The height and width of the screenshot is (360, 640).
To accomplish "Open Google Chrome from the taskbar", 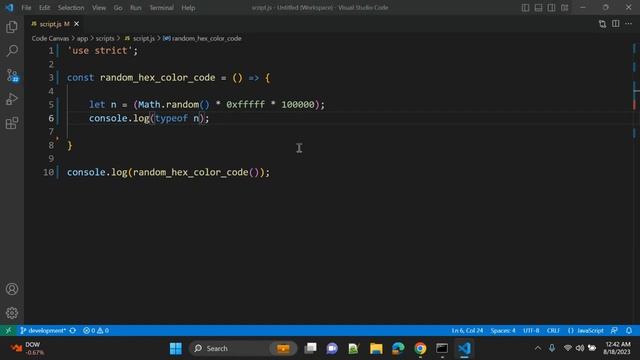I will [420, 348].
